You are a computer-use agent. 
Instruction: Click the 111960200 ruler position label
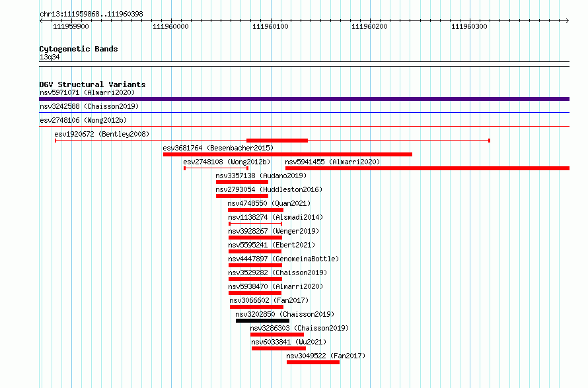[369, 26]
